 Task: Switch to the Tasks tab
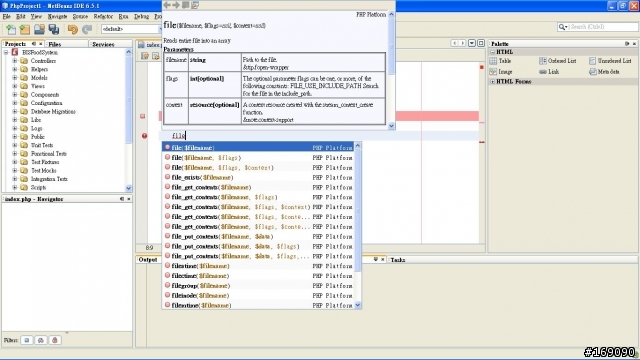398,260
